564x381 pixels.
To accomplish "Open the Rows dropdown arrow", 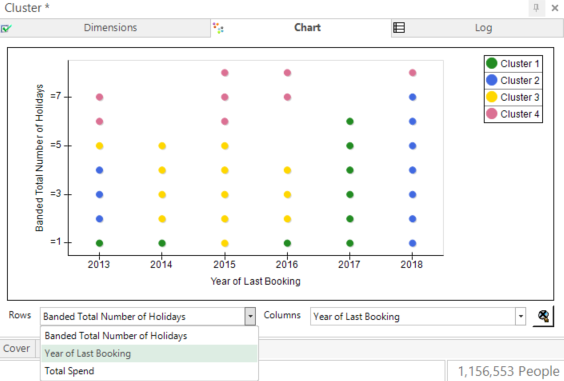I will pyautogui.click(x=250, y=317).
